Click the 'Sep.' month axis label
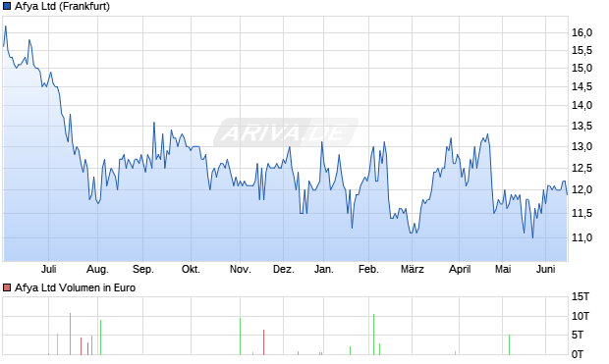The image size is (609, 364). click(143, 269)
